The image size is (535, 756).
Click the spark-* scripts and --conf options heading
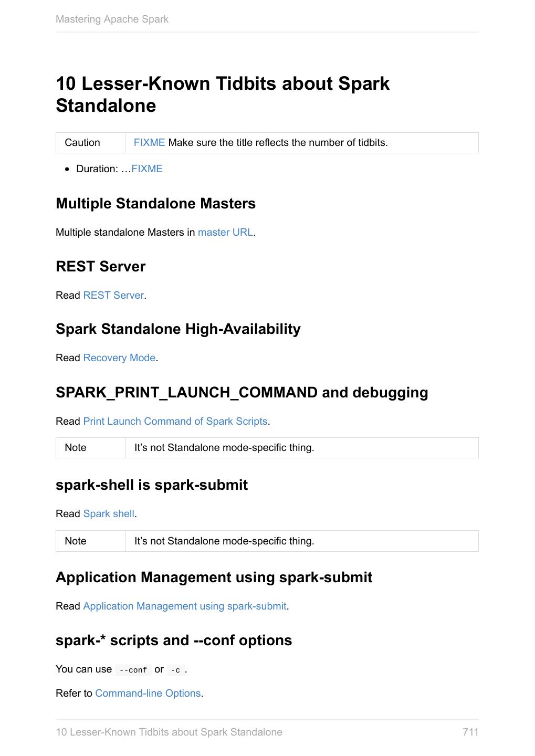174,640
